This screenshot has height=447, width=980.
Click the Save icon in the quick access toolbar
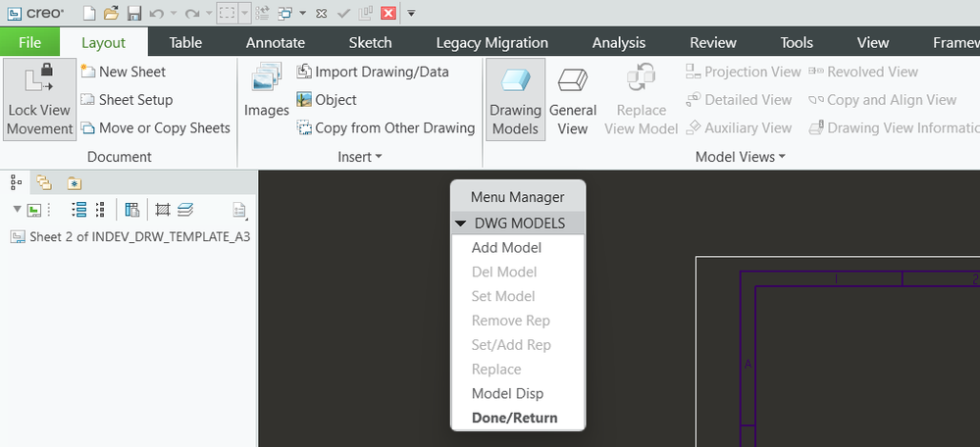tap(134, 14)
